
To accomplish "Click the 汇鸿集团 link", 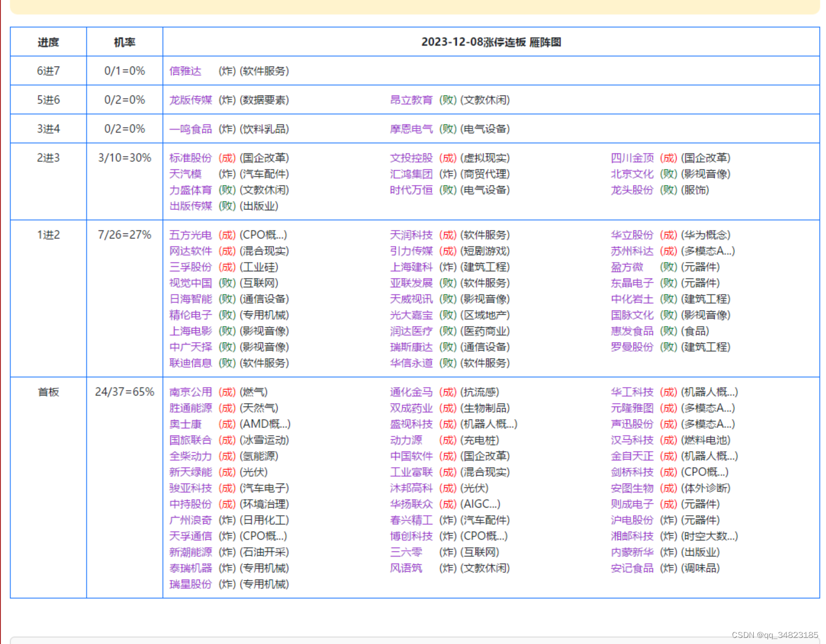I will (411, 174).
